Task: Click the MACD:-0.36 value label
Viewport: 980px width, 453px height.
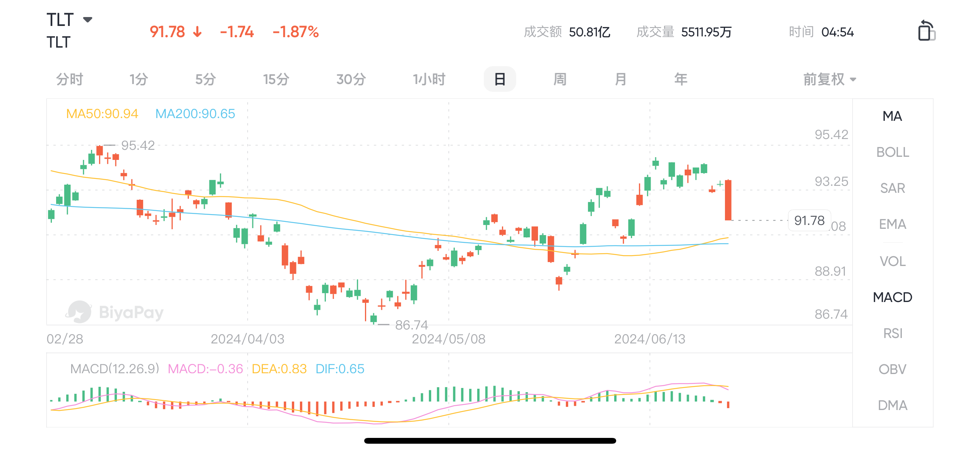Action: pos(206,369)
